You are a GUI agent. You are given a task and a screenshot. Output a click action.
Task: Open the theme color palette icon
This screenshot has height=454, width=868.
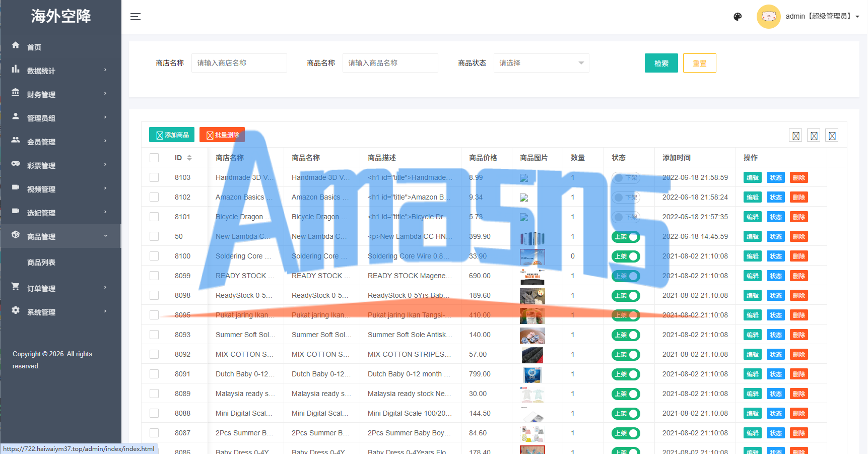(x=738, y=17)
